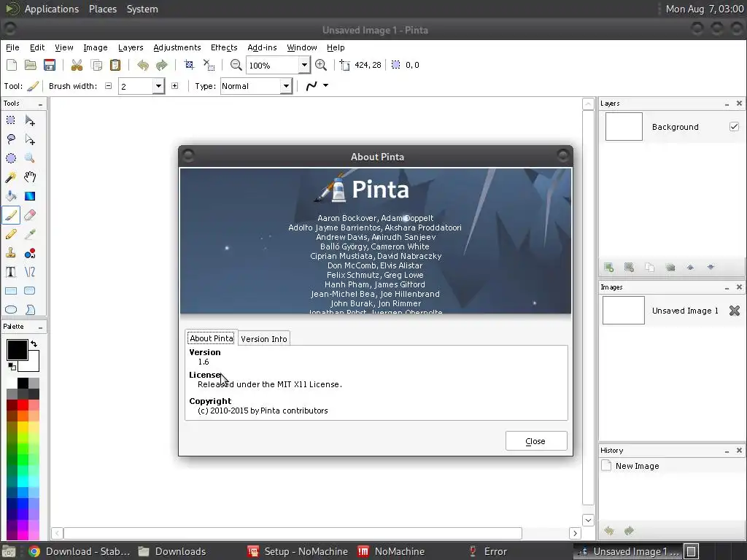
Task: Click the Background layer thumbnail
Action: [624, 127]
